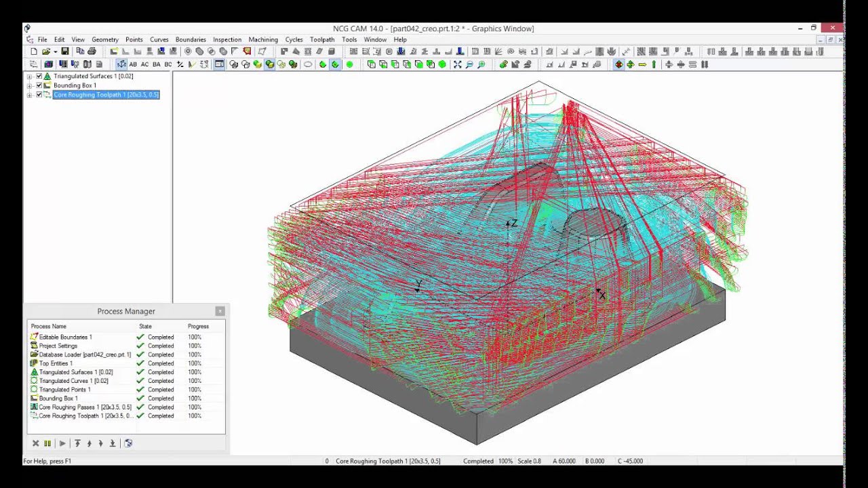The height and width of the screenshot is (488, 868).
Task: Click the Progress column header
Action: pos(198,327)
